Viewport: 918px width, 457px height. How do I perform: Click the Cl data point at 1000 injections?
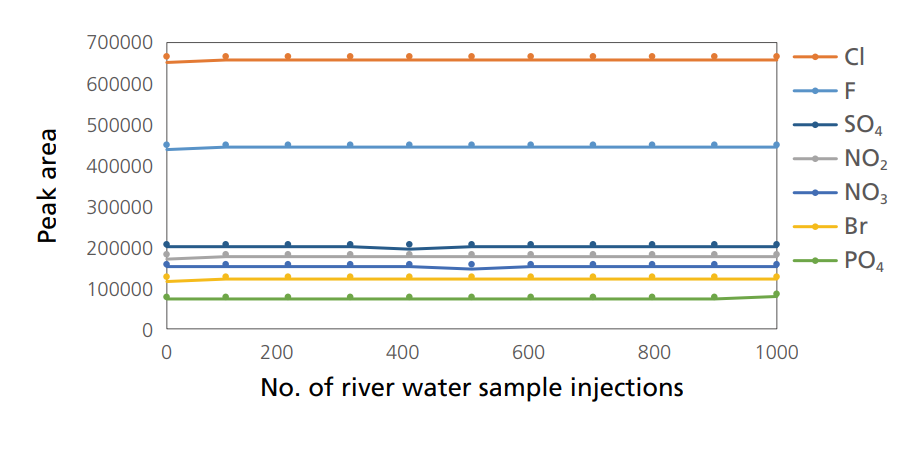(x=776, y=57)
